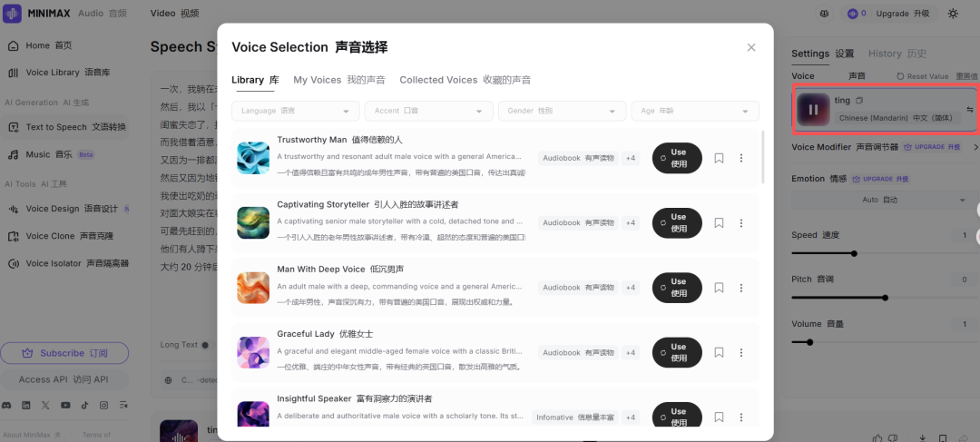Close the Voice Selection dialog
The height and width of the screenshot is (442, 980).
(x=751, y=47)
